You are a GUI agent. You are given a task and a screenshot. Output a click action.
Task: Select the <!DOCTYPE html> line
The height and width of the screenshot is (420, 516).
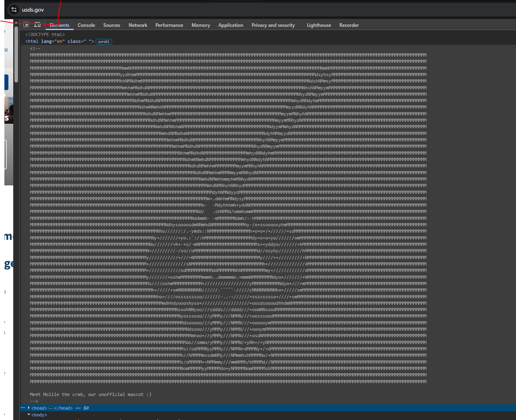pyautogui.click(x=45, y=34)
